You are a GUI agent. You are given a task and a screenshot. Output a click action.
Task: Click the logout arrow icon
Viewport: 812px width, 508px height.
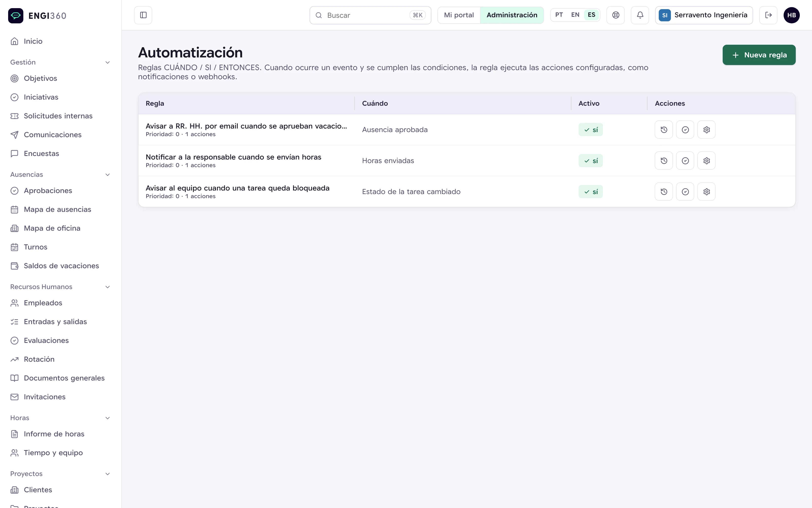click(x=768, y=15)
